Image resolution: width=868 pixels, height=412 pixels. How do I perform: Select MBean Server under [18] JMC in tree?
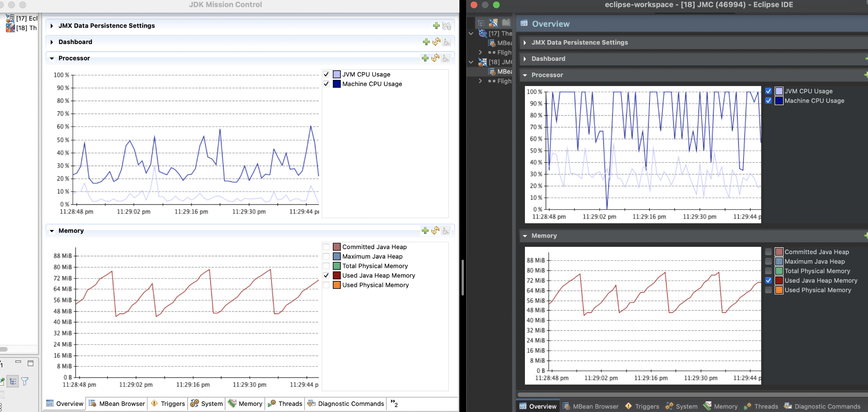tap(501, 71)
